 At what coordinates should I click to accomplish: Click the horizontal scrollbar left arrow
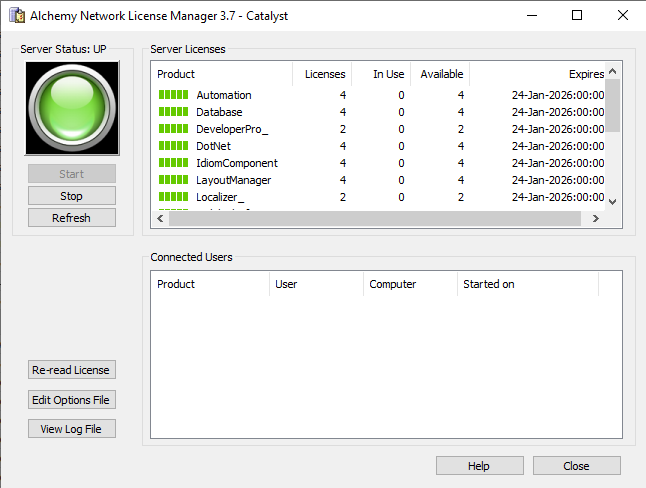click(160, 218)
